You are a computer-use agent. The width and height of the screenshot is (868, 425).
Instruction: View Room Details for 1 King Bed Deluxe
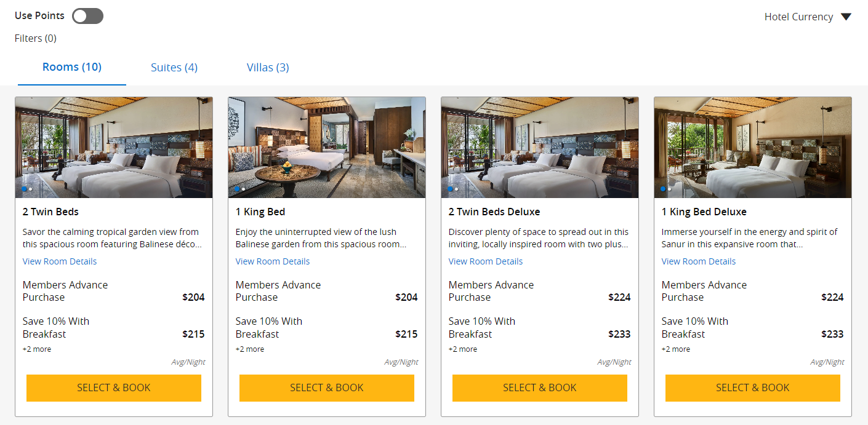pyautogui.click(x=698, y=261)
